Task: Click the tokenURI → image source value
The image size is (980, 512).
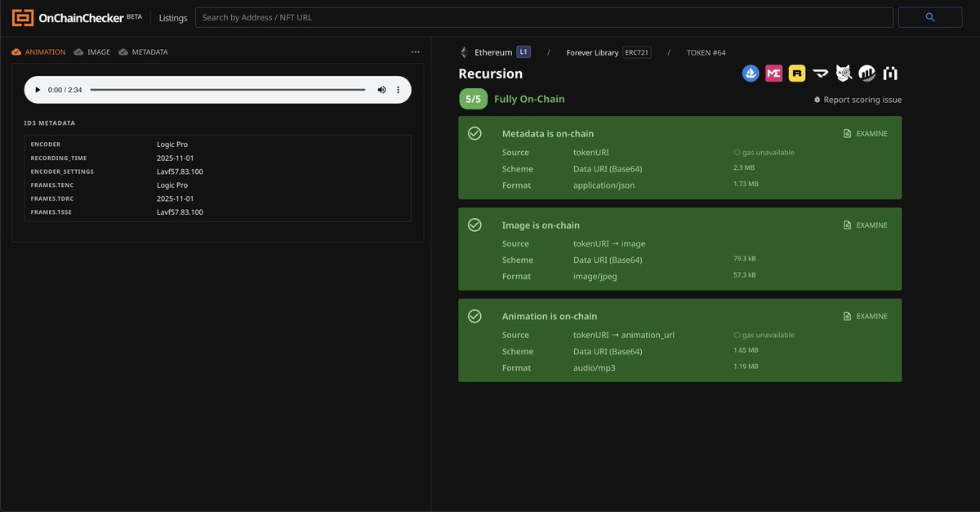Action: point(609,243)
